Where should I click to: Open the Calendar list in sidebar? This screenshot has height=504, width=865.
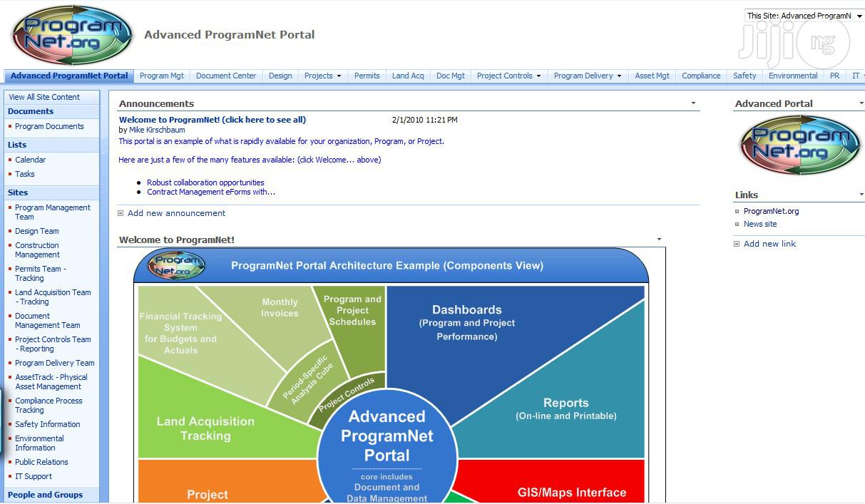tap(31, 160)
